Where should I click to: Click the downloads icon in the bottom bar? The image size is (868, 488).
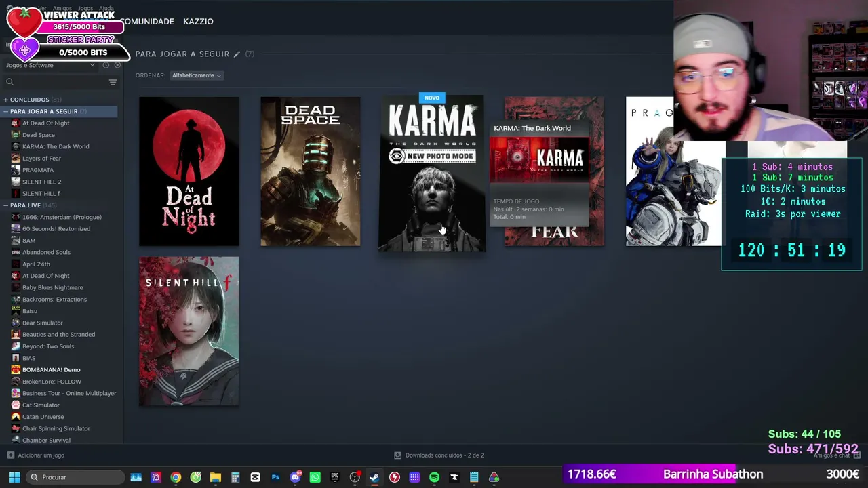pyautogui.click(x=398, y=455)
